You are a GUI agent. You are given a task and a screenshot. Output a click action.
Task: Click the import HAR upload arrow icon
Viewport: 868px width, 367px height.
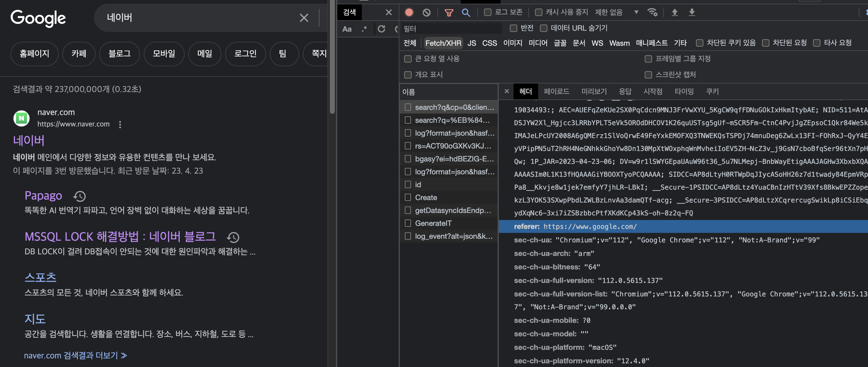674,13
